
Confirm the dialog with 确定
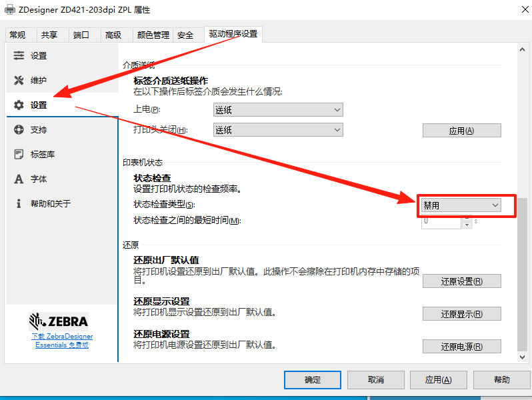pos(313,379)
